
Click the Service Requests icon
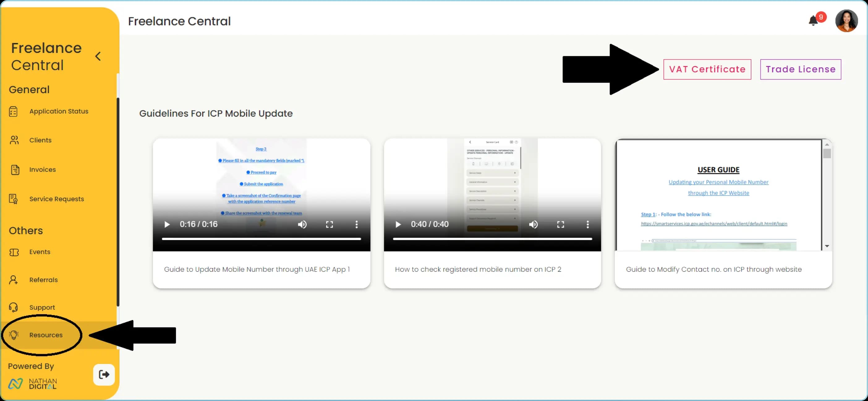[14, 199]
